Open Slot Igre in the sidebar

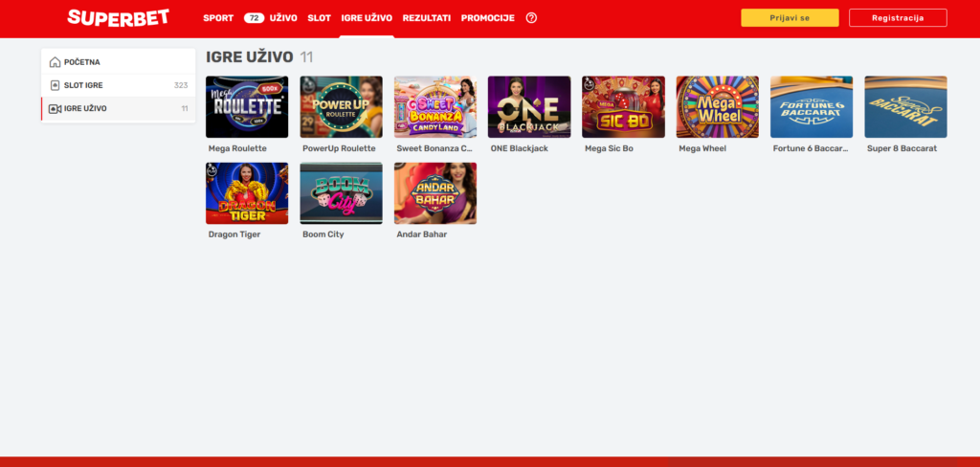[118, 85]
